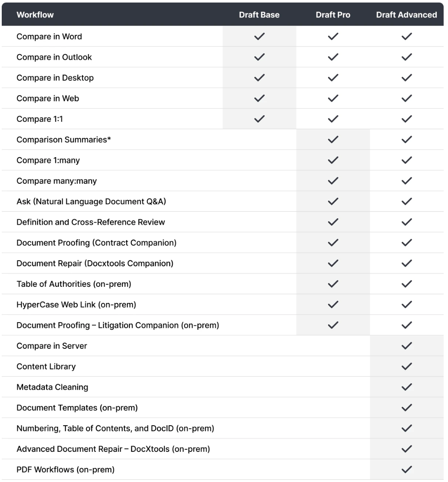The height and width of the screenshot is (482, 448).
Task: Click Draft Advanced checkmark for Metadata Cleaning
Action: coord(407,387)
